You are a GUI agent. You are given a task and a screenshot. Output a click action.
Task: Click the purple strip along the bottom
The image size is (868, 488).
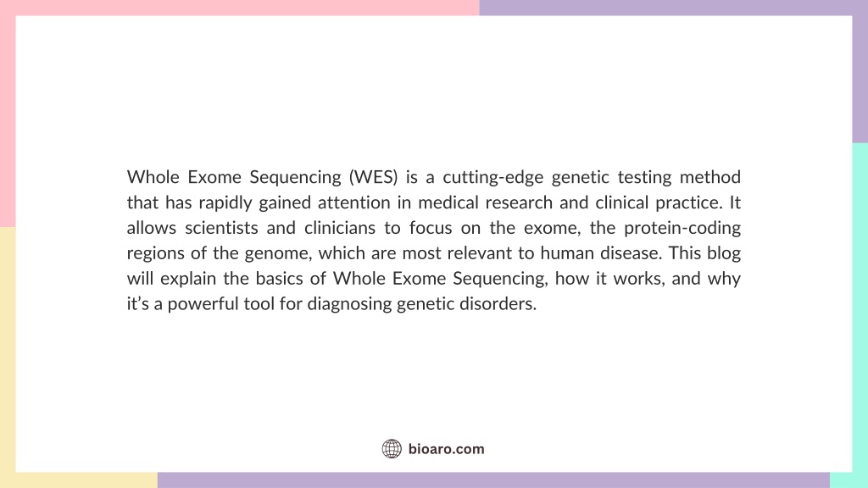494,480
